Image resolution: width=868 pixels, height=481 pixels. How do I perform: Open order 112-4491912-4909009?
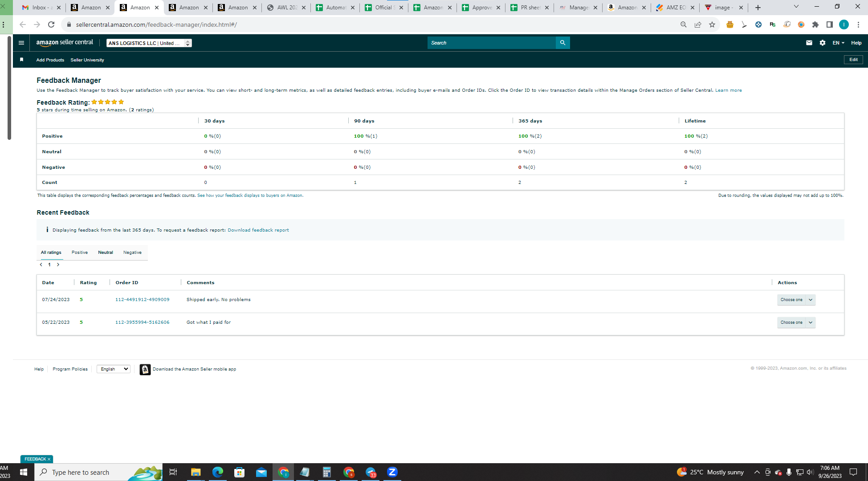143,300
